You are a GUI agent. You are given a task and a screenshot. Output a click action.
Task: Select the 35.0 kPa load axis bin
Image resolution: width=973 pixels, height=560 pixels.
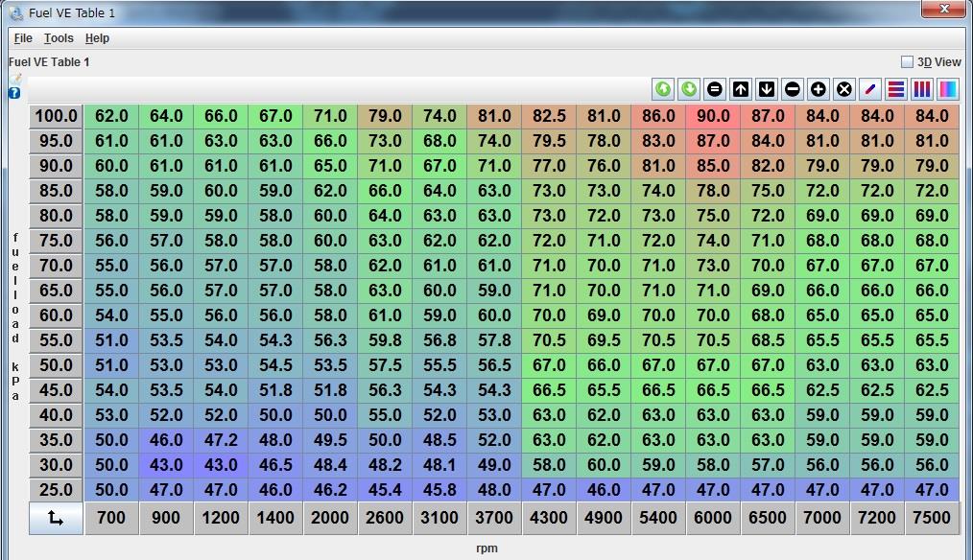point(56,440)
